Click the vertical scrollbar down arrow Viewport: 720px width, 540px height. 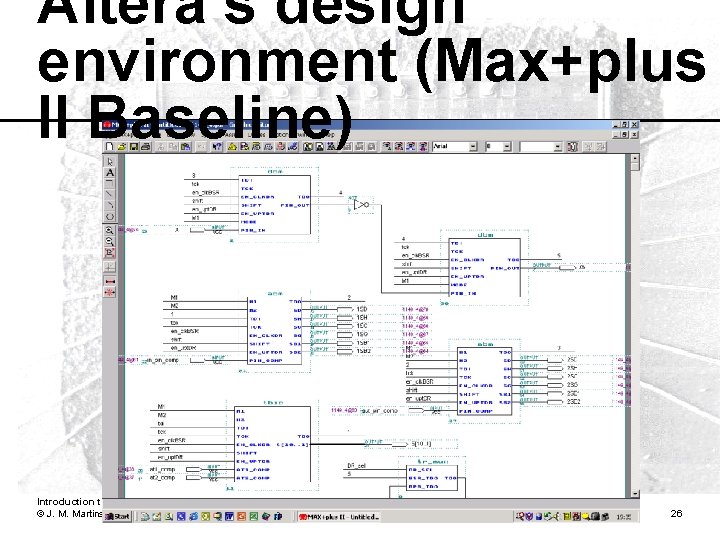click(x=635, y=493)
